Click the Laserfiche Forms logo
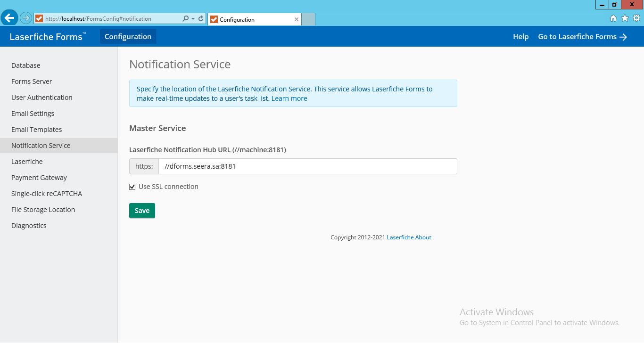This screenshot has width=644, height=343. click(48, 37)
